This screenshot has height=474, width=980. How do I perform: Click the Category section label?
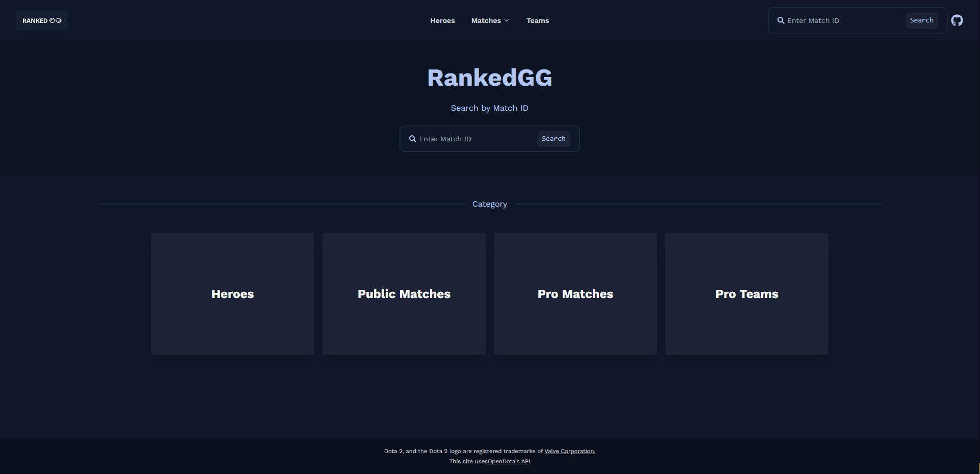[490, 204]
